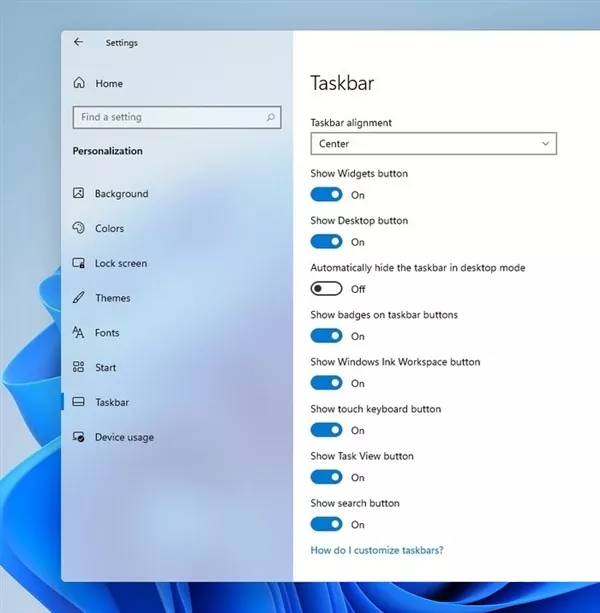Click the Show badges on taskbar buttons label
Viewport: 600px width, 613px height.
tap(384, 315)
